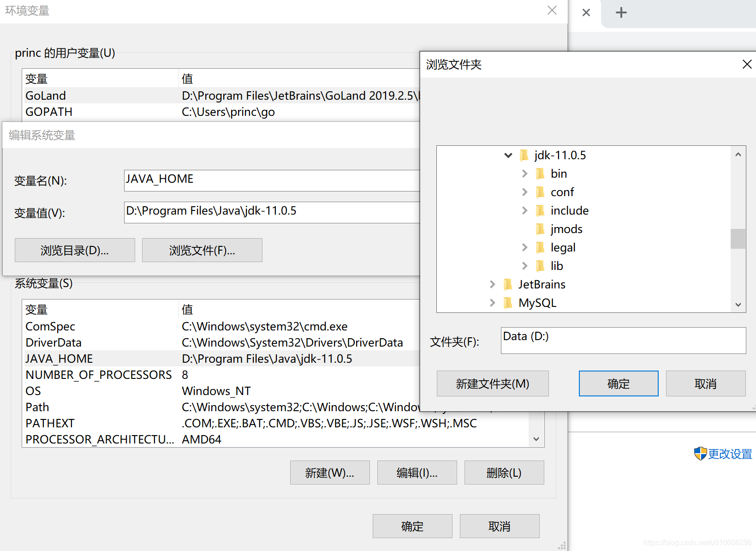Select the JetBrains folder label
The height and width of the screenshot is (551, 756).
(x=542, y=284)
